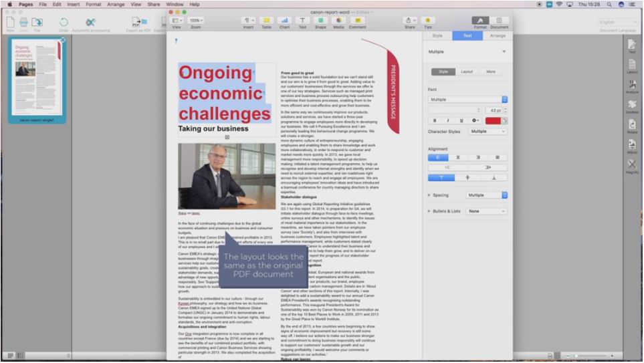Open the Insert dropdown in the Pages toolbar

coord(249,20)
